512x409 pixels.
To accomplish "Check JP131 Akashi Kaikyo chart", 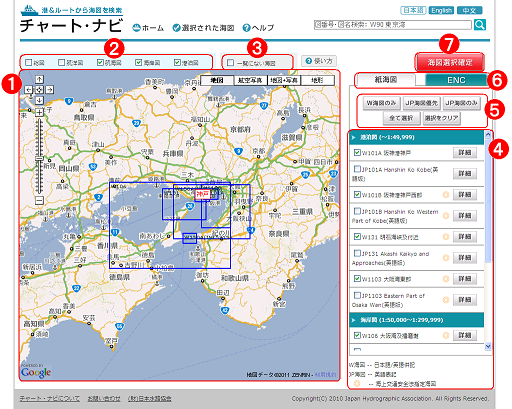I will [x=357, y=253].
